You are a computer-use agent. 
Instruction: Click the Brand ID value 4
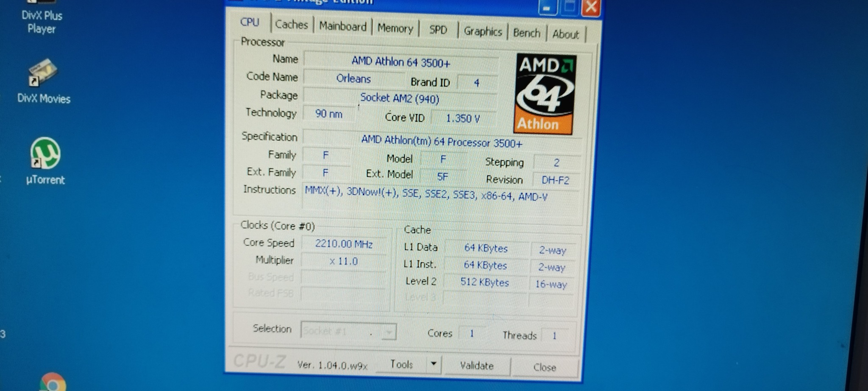pos(476,82)
